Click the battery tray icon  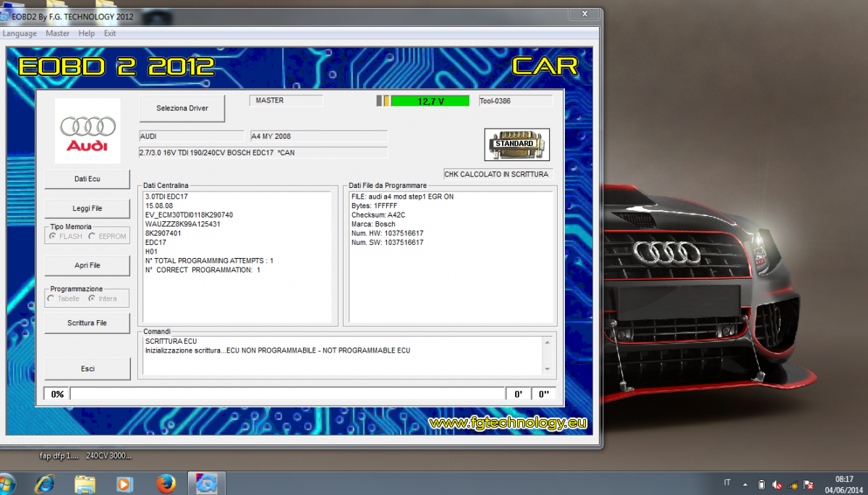761,483
